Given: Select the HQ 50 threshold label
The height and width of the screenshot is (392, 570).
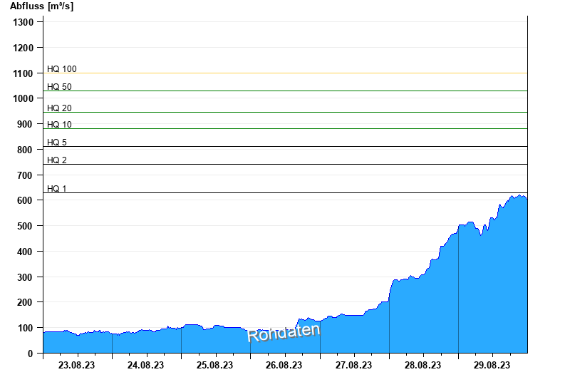Looking at the screenshot, I should 59,87.
